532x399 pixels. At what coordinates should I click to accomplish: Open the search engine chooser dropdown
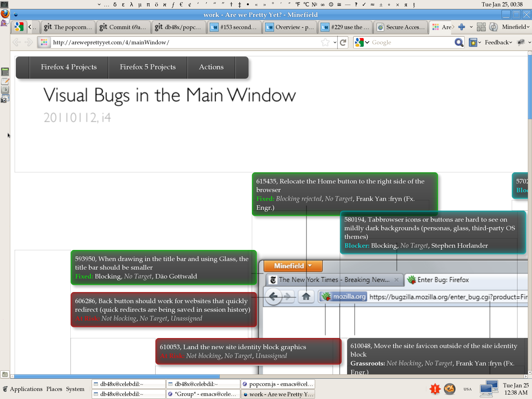click(x=362, y=42)
